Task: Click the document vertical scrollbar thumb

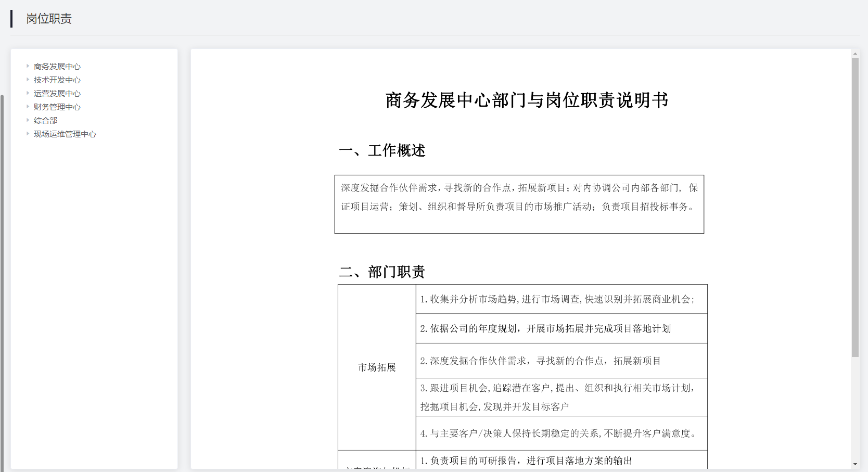Action: tap(855, 208)
